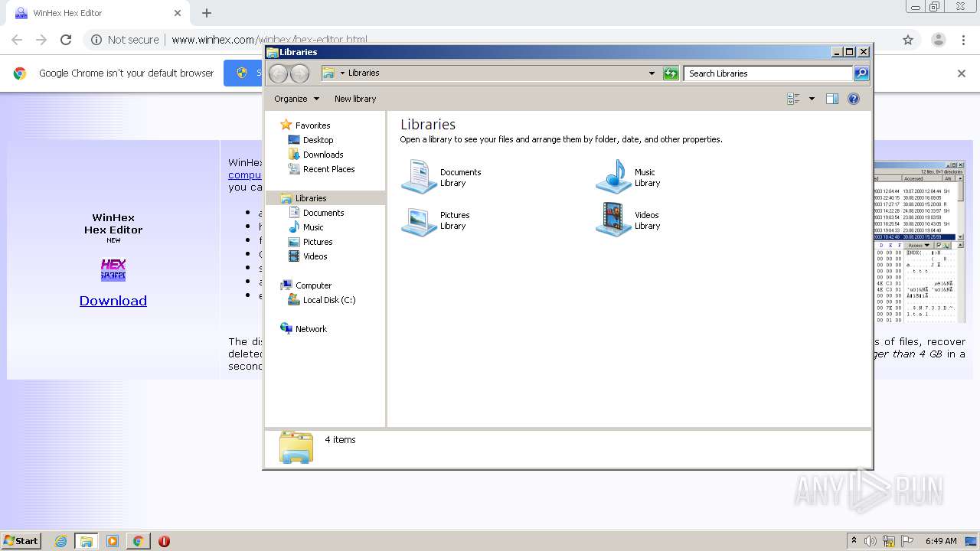Dismiss the default browser infobar
The width and height of the screenshot is (980, 551).
pyautogui.click(x=962, y=73)
